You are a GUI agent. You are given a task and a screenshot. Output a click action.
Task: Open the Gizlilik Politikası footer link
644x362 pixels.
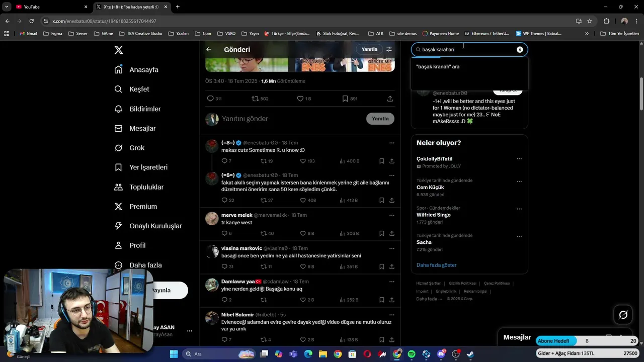pos(462,283)
